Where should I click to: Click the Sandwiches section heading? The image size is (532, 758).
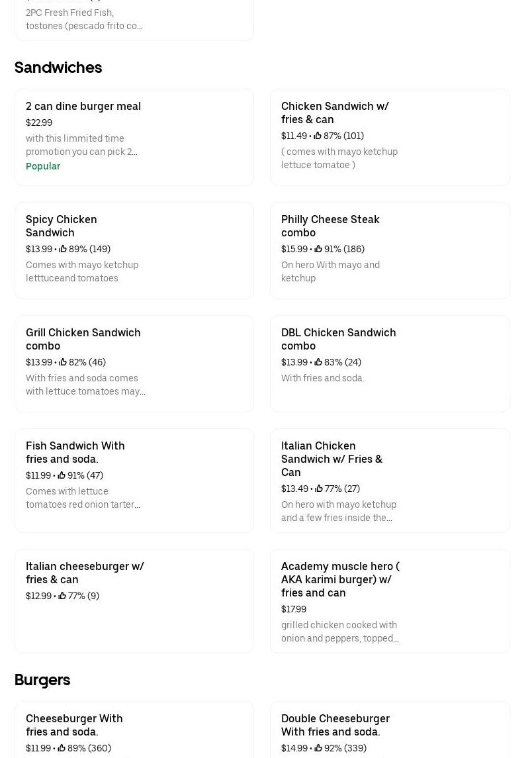(x=58, y=68)
